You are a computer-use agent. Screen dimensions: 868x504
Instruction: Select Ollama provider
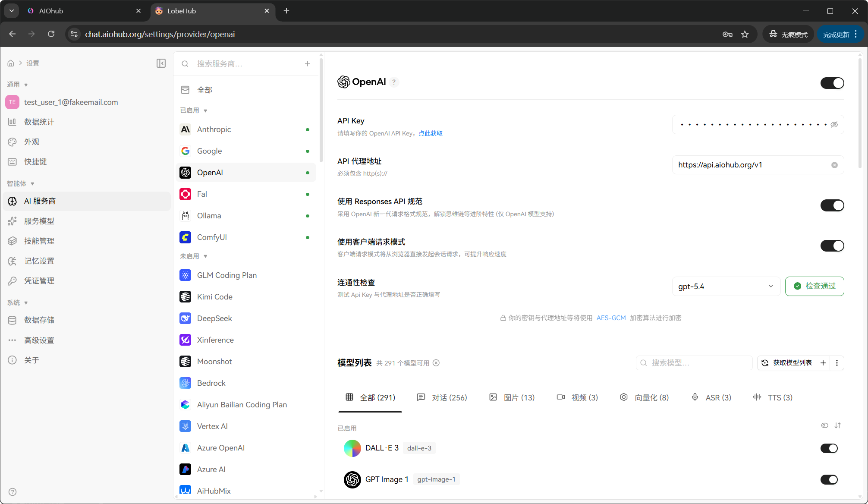click(246, 216)
